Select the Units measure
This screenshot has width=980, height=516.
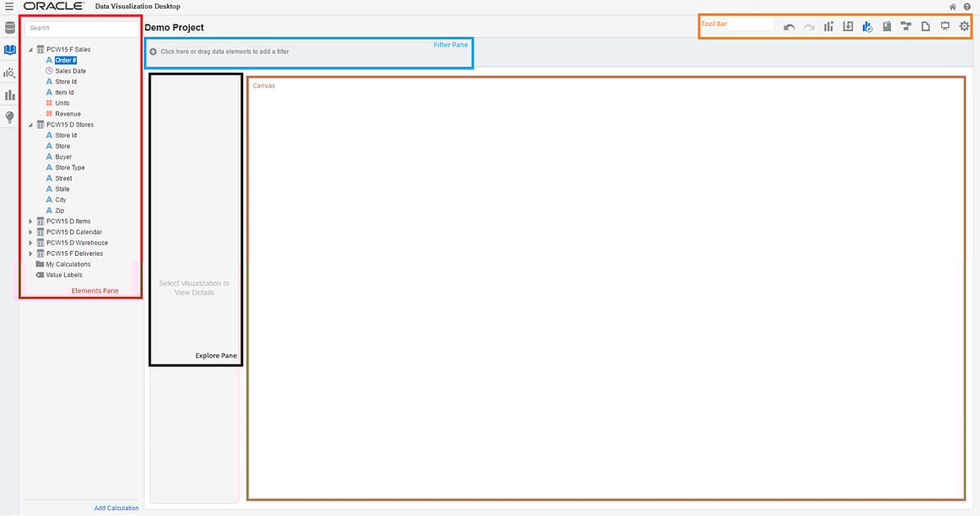pyautogui.click(x=62, y=103)
